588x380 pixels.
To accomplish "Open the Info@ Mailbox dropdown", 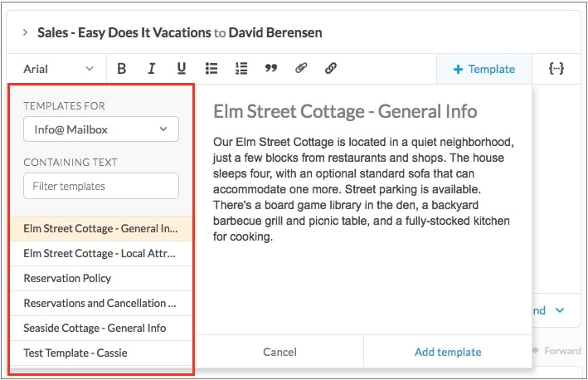I will [101, 129].
